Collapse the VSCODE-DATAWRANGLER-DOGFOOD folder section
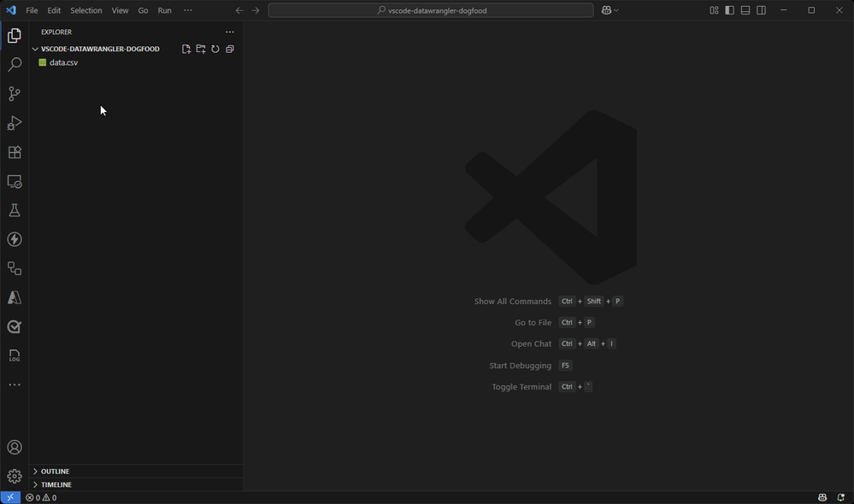Image resolution: width=854 pixels, height=504 pixels. coord(100,49)
